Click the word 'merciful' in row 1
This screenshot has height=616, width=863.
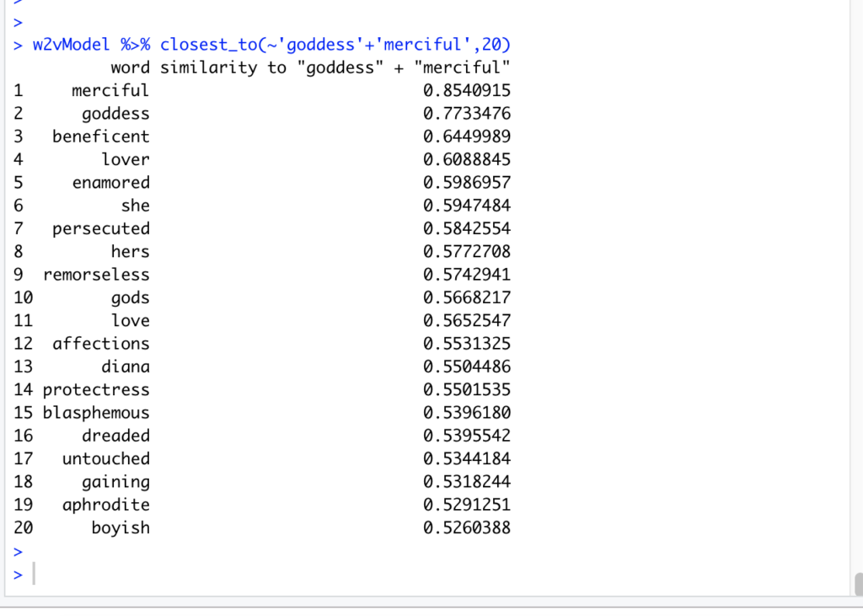(110, 90)
